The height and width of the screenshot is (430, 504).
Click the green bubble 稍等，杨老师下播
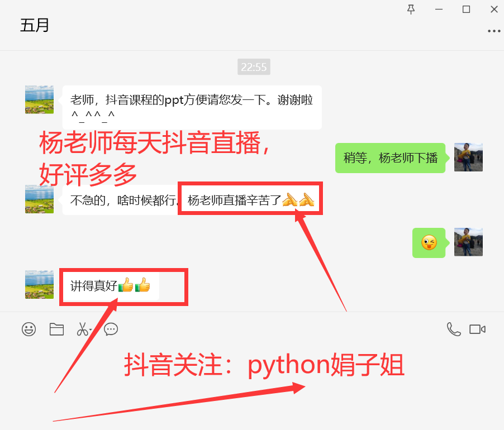(390, 158)
